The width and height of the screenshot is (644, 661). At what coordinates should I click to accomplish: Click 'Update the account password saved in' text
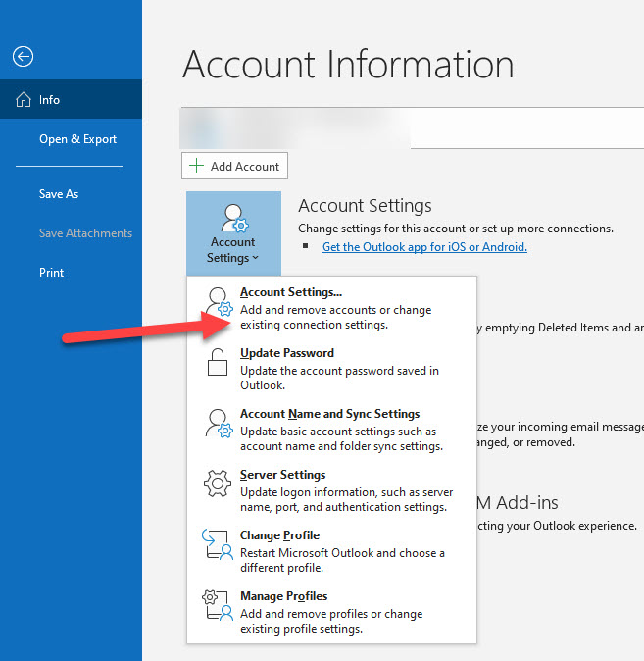[340, 371]
